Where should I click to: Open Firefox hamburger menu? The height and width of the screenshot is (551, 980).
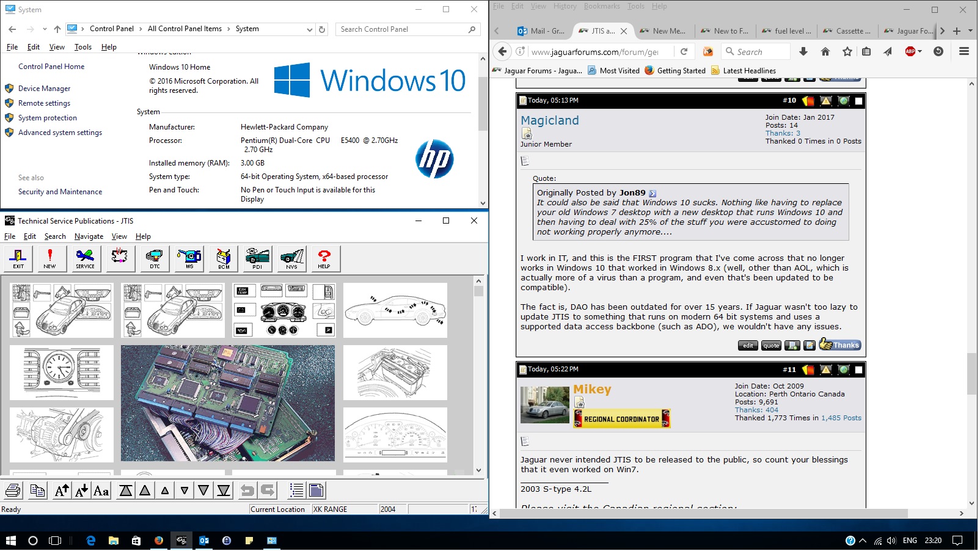(x=964, y=52)
